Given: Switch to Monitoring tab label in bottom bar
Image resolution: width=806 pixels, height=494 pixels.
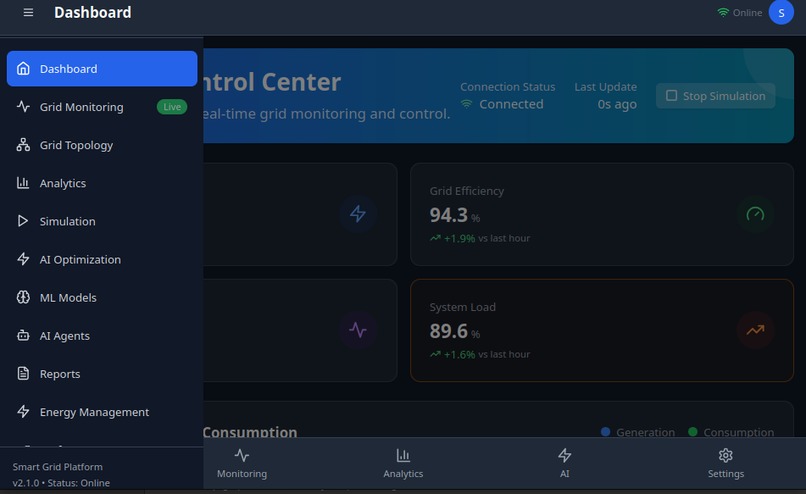Looking at the screenshot, I should [x=242, y=473].
